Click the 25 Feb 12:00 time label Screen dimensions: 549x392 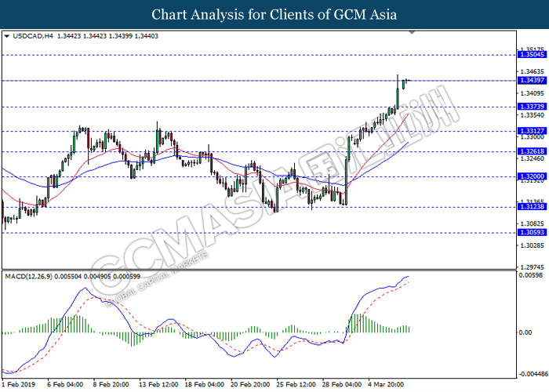[296, 384]
